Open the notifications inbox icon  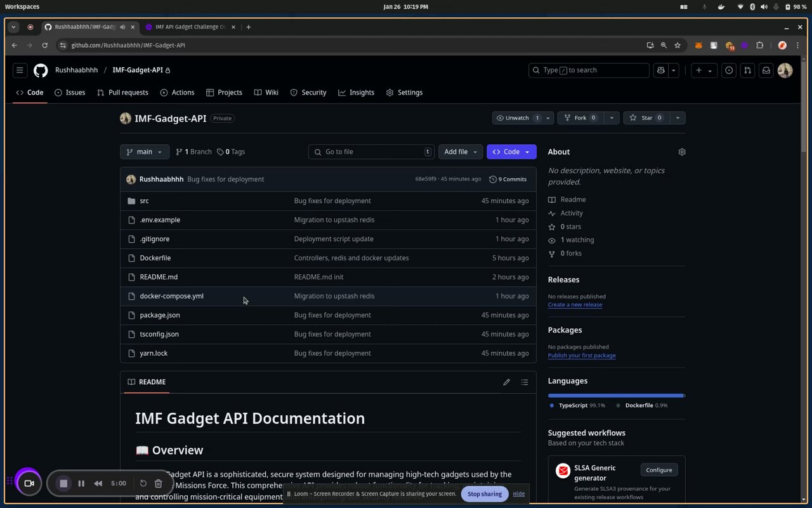coord(766,70)
